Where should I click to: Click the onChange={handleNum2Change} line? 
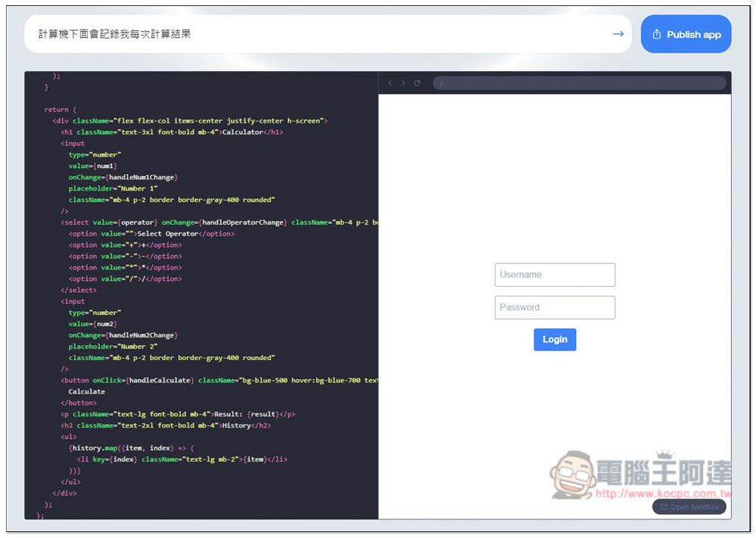pos(123,335)
